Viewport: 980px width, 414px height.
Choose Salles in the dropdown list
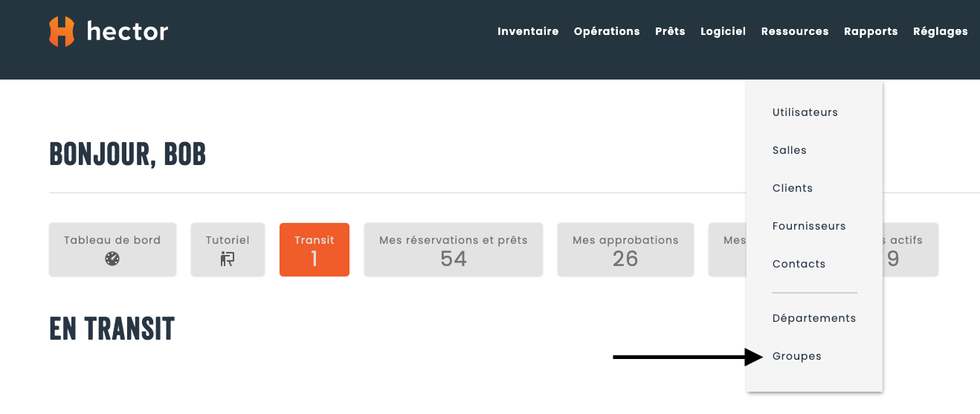(790, 150)
